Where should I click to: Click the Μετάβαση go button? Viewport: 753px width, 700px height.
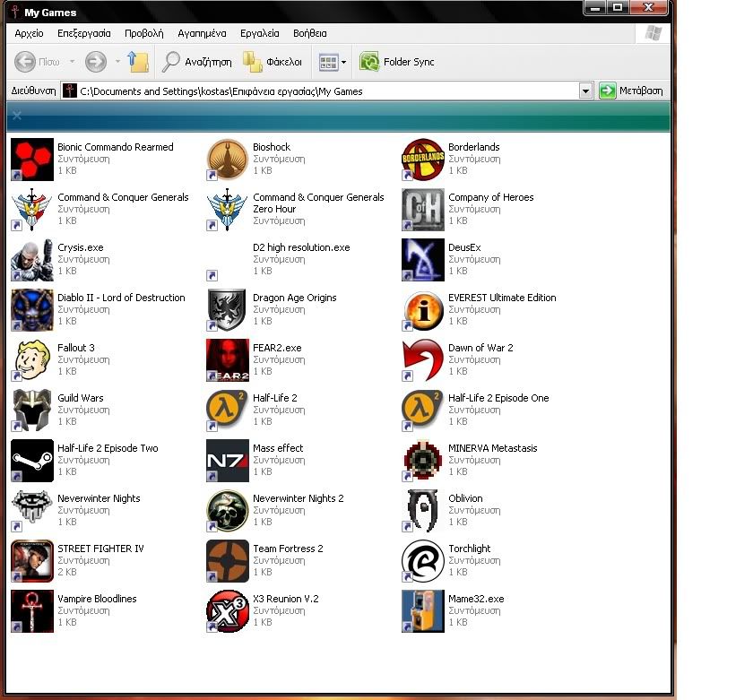tap(631, 91)
